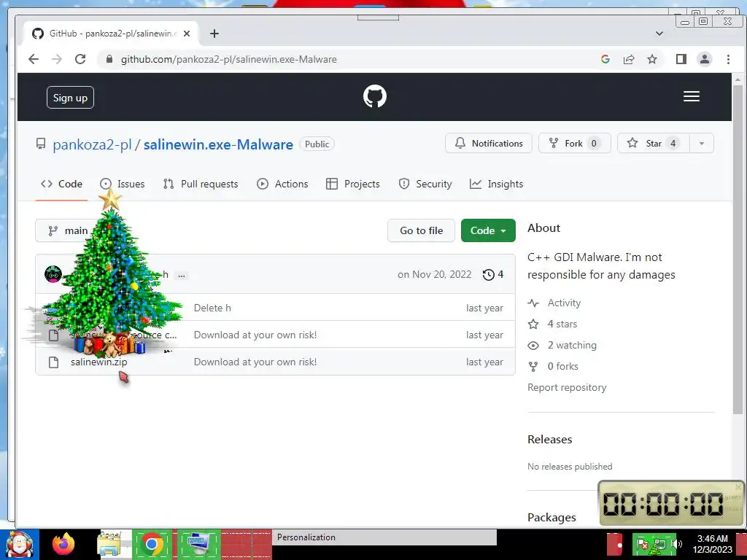Click the network tray icon
The image size is (747, 560).
click(x=659, y=544)
